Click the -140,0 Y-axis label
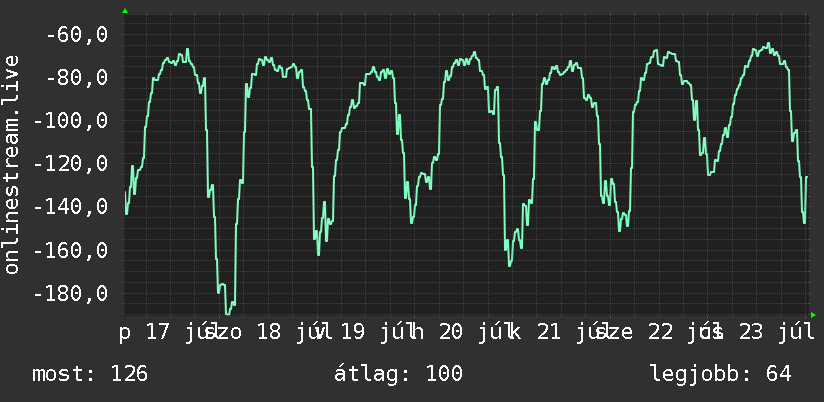Screen dimensions: 824x402 [70, 207]
